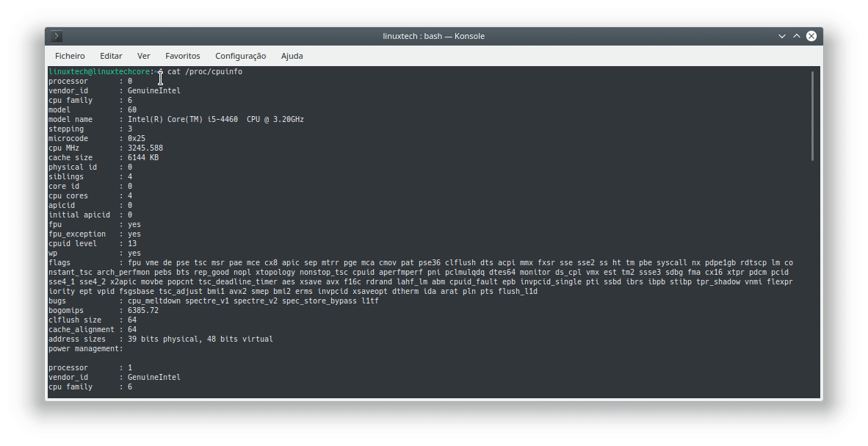Maximize the Konsole window
This screenshot has height=446, width=868.
[797, 36]
